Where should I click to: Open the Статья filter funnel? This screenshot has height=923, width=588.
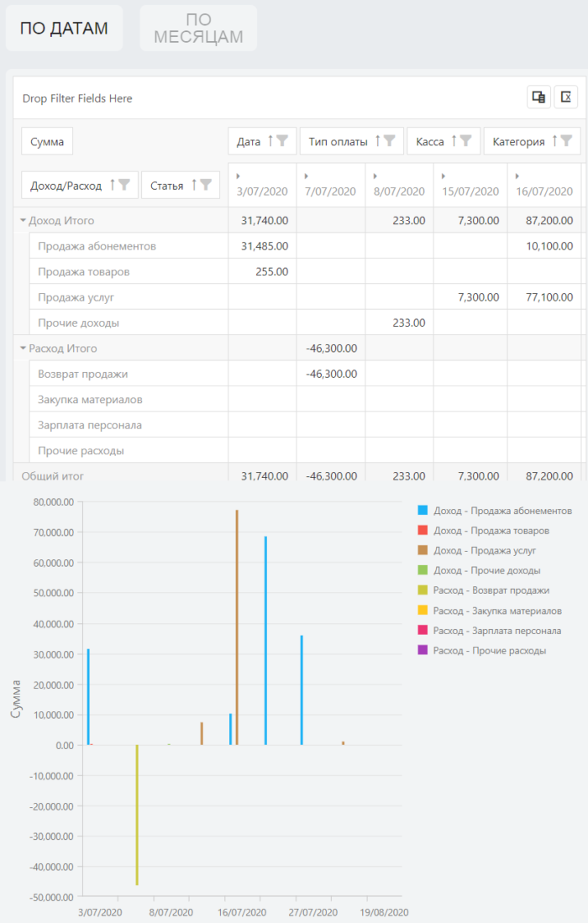coord(206,185)
